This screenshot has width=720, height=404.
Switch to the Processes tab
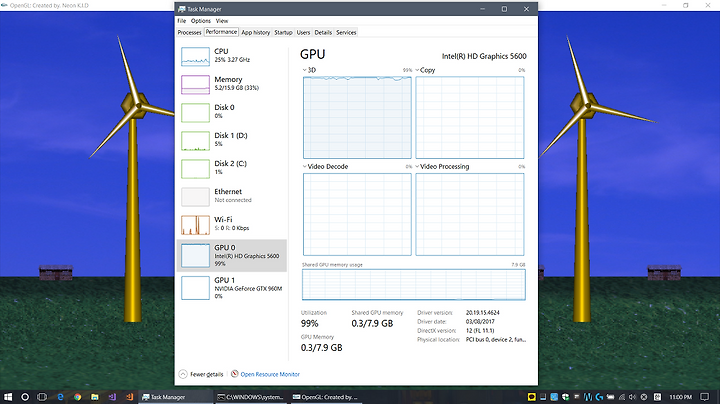click(x=189, y=33)
